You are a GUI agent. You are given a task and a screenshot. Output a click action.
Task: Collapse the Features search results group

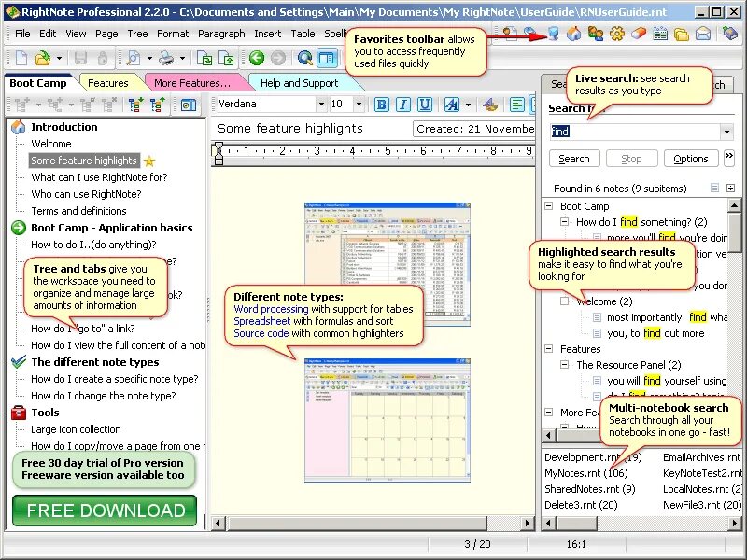point(549,348)
